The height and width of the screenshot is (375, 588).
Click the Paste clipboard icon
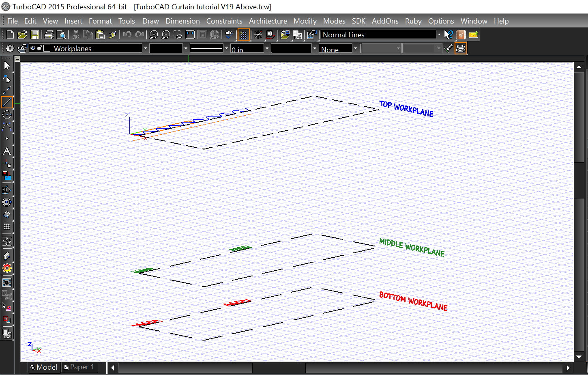coord(100,35)
